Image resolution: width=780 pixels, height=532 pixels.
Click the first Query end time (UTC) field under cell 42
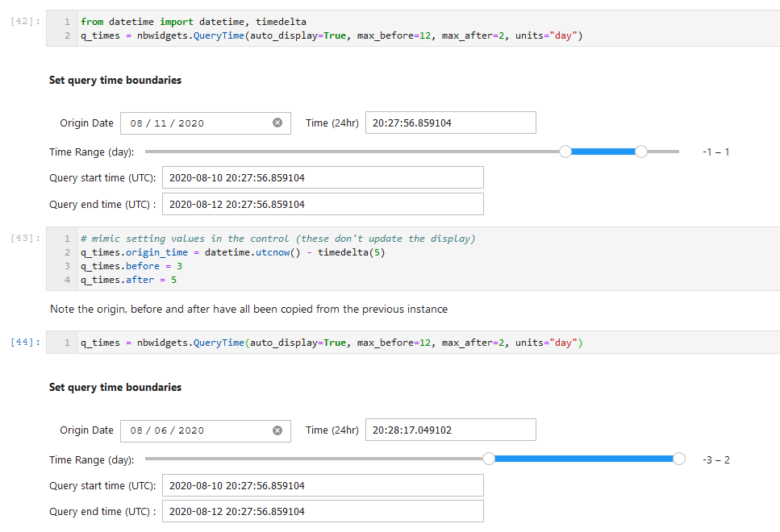coord(323,205)
